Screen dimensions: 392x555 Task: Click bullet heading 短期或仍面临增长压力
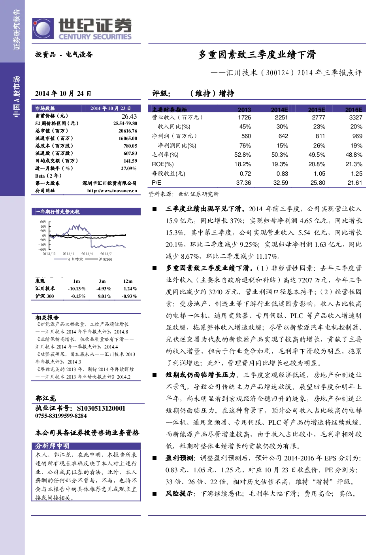[x=200, y=375]
